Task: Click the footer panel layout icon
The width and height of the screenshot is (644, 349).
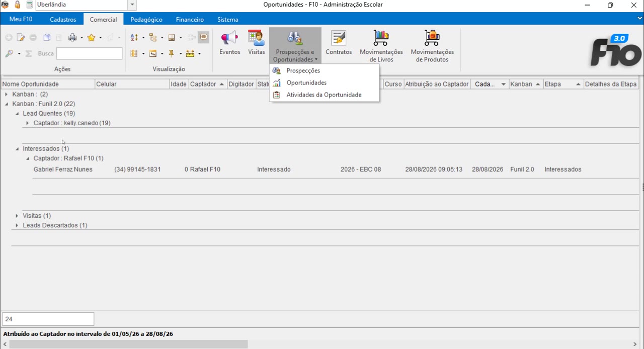Action: (172, 38)
